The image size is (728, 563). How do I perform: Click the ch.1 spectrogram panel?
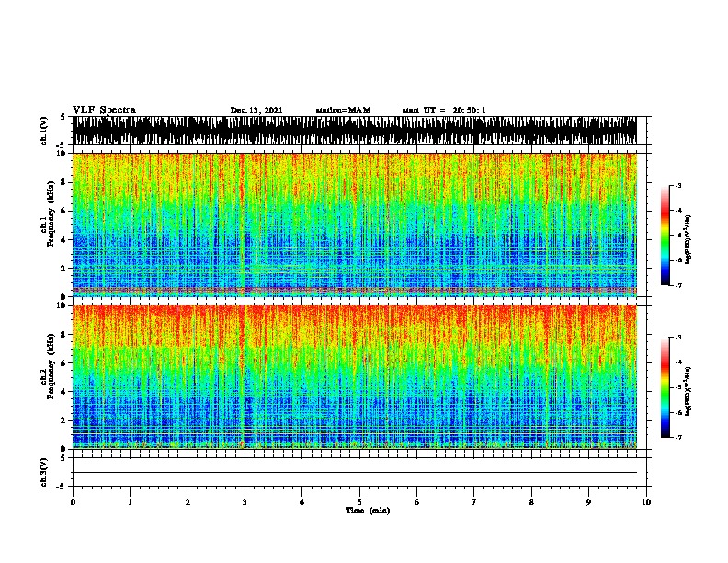(x=354, y=224)
